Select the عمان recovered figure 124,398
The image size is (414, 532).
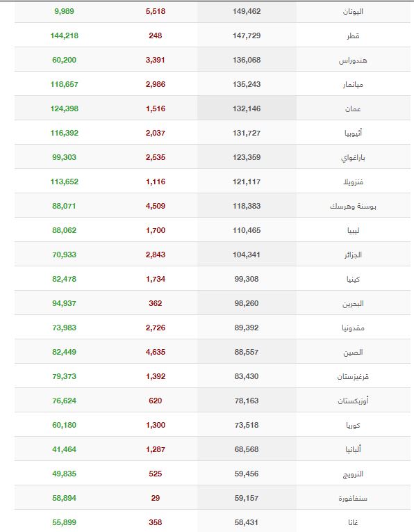pyautogui.click(x=65, y=108)
